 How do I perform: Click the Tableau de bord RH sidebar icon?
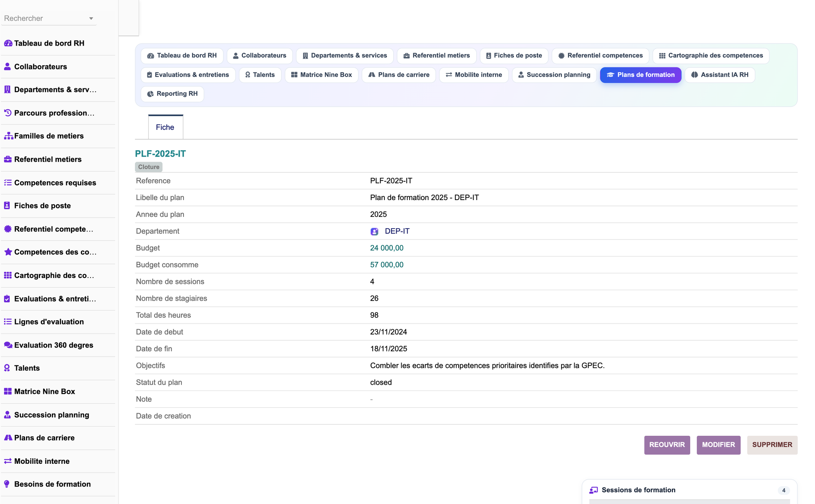click(8, 43)
